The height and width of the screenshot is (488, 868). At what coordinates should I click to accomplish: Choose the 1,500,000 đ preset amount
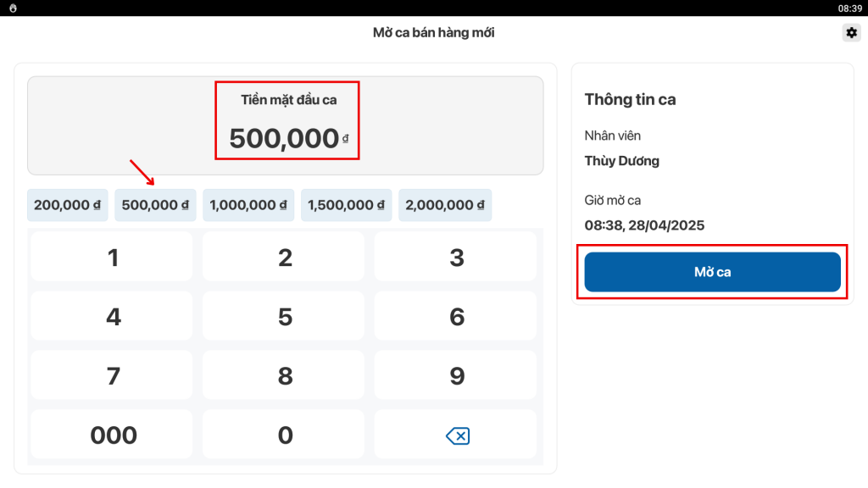(x=347, y=205)
